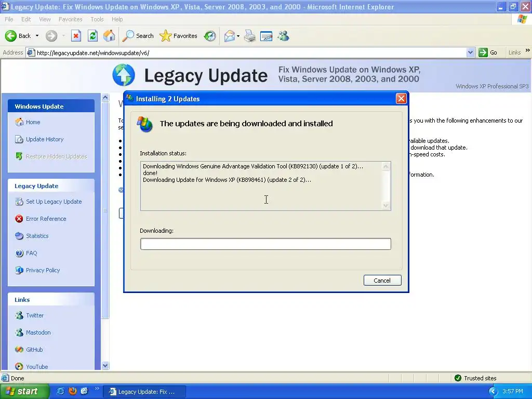This screenshot has width=532, height=399.
Task: Click the Downloading progress bar
Action: [265, 244]
